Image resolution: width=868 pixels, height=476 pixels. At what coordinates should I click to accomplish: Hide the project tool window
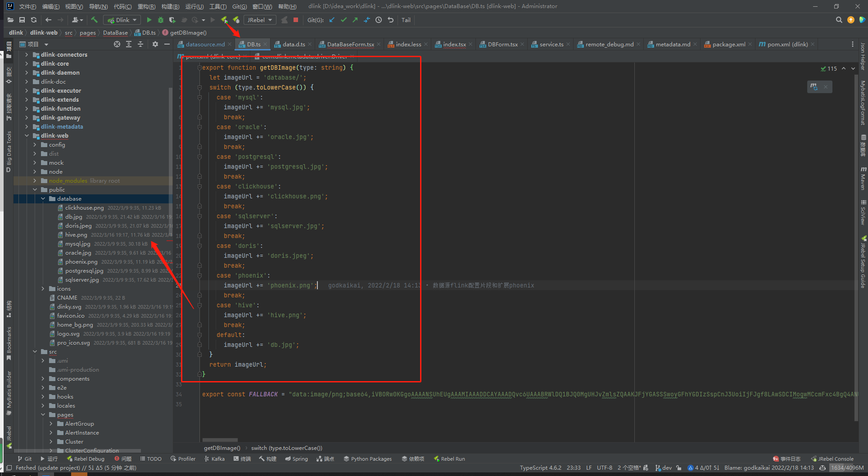(167, 44)
